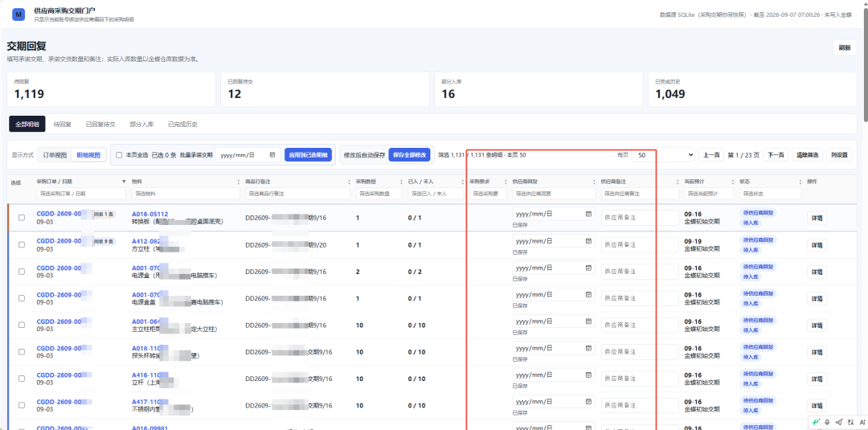This screenshot has width=868, height=430.
Task: Open calendar icon for A016-05112 row supplier reply
Action: [x=588, y=214]
